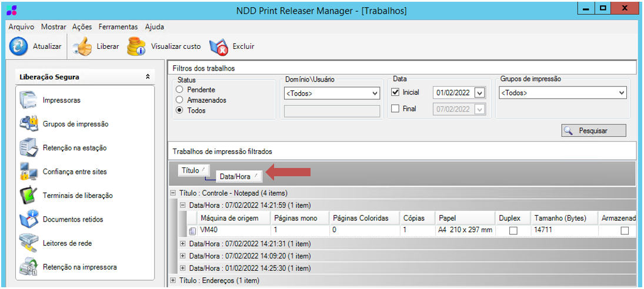Select the Pendente status radio button
This screenshot has height=289, width=644.
[x=180, y=90]
